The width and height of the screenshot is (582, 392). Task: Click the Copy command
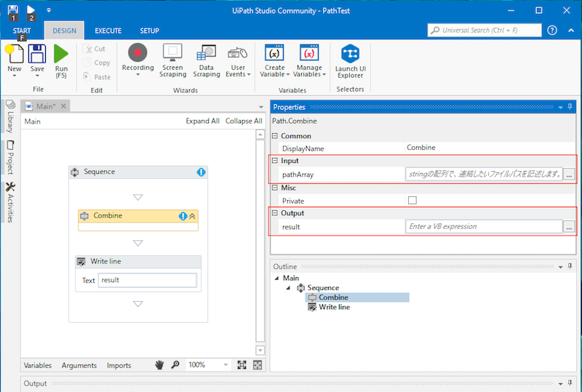coord(97,63)
